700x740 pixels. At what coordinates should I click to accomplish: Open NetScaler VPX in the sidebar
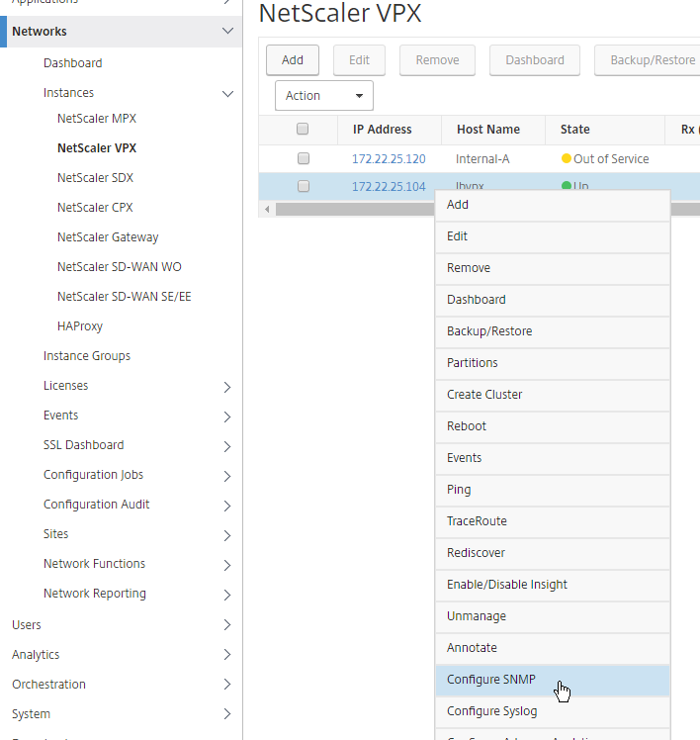point(97,148)
